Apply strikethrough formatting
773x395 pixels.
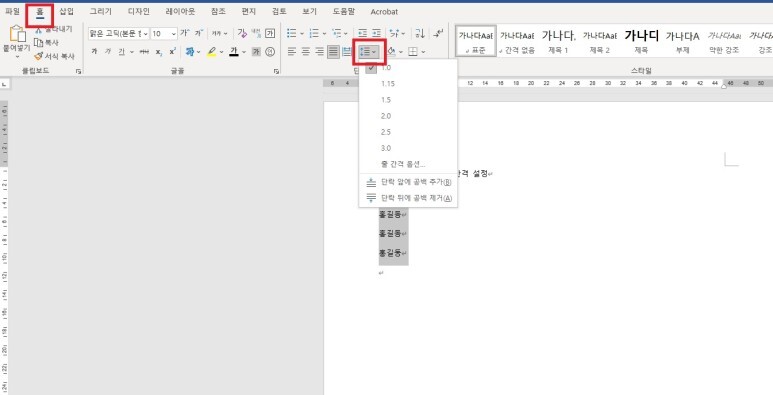point(144,51)
